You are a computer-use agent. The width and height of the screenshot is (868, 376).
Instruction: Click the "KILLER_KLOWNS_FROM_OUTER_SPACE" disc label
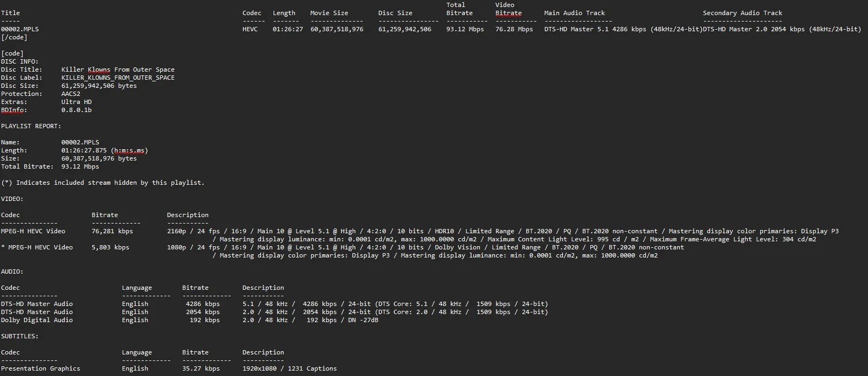(x=118, y=78)
